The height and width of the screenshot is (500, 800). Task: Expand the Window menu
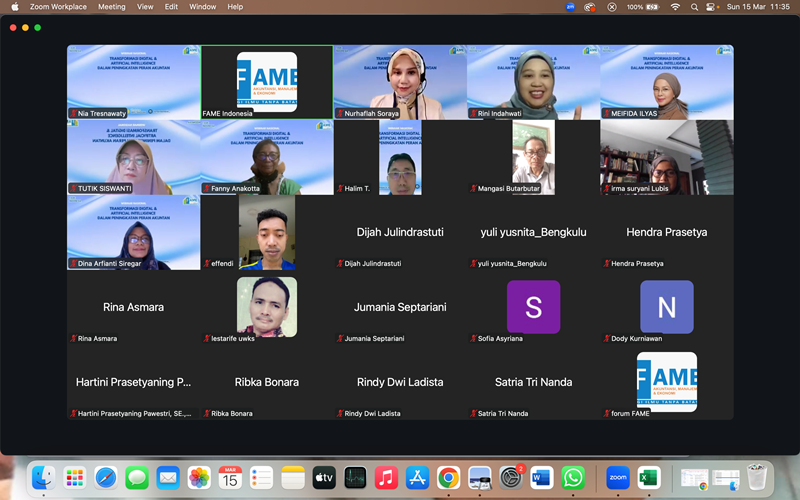(x=202, y=7)
